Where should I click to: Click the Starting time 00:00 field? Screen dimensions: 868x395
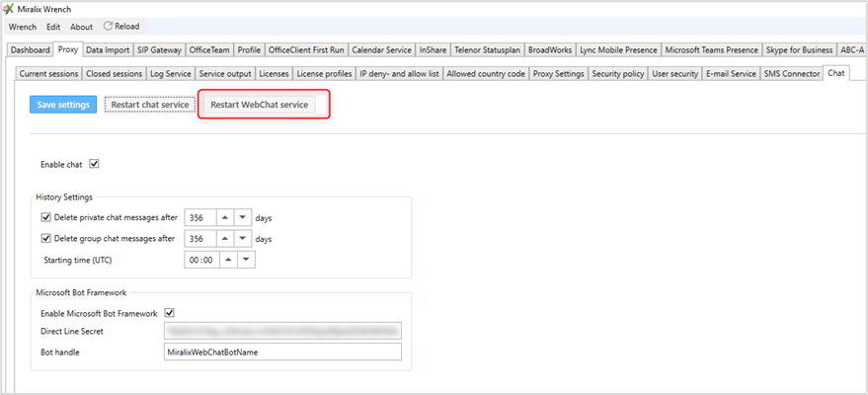click(201, 261)
